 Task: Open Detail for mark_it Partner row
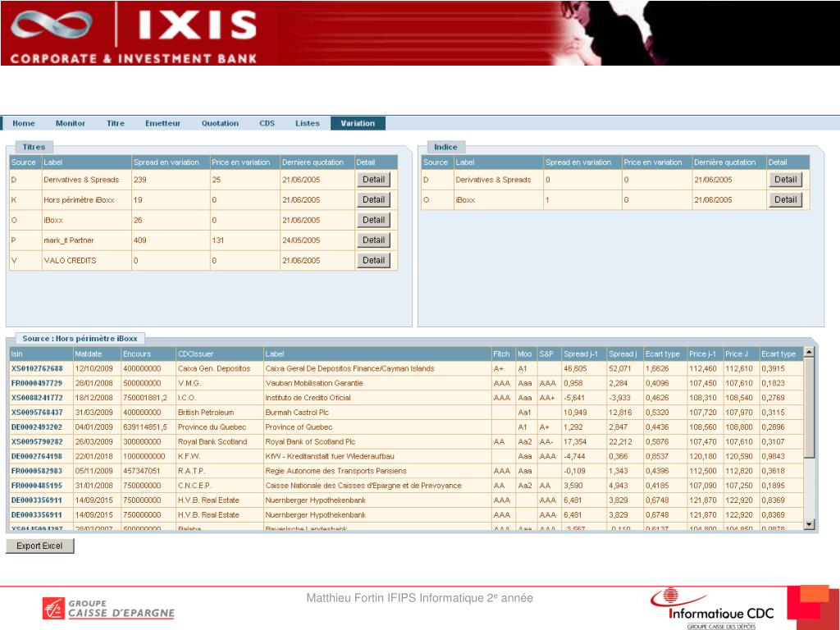point(373,240)
